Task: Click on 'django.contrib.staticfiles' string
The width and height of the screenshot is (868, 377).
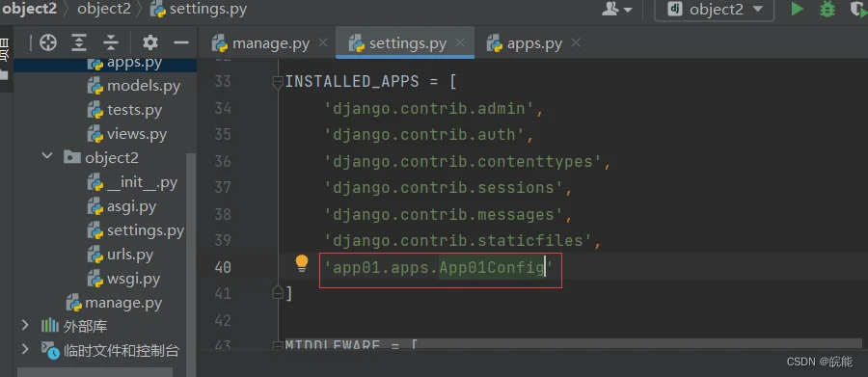Action: (x=458, y=241)
